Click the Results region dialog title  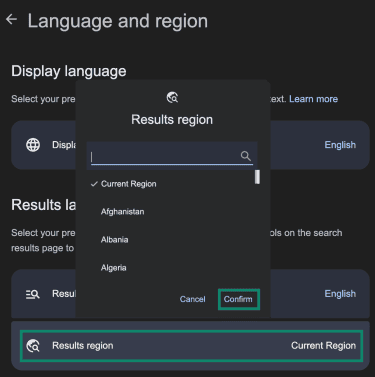tap(172, 120)
